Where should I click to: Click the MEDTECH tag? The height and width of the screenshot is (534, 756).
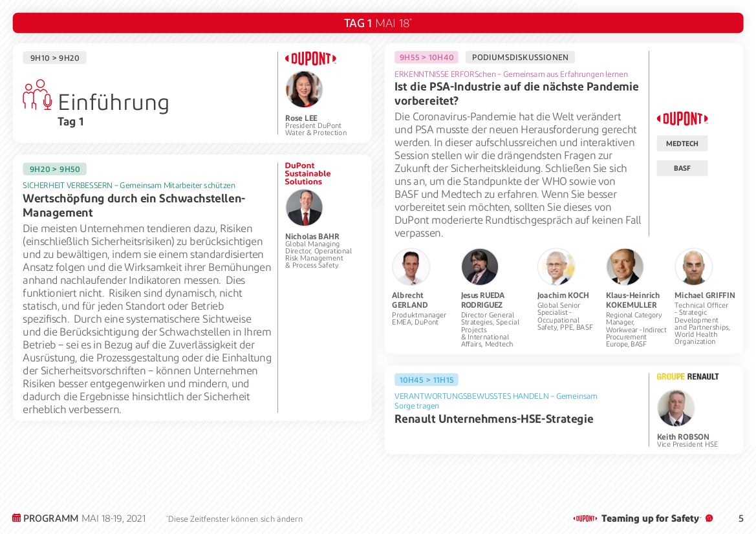click(x=682, y=144)
